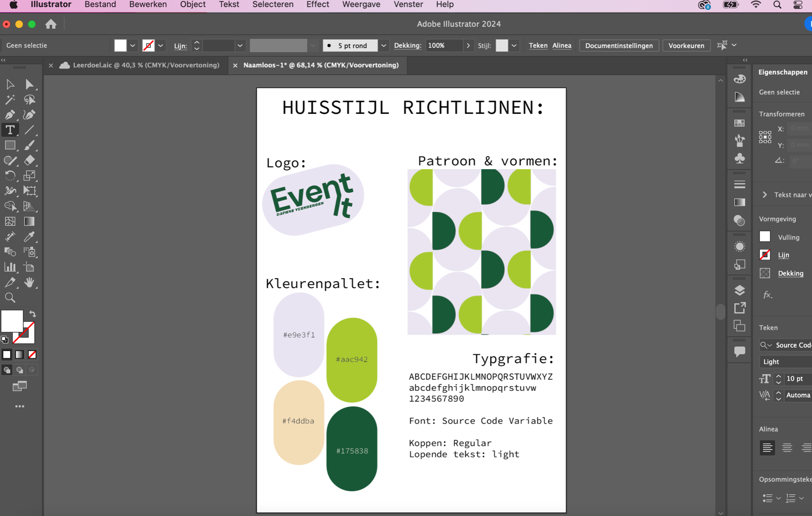Select the Pen tool
The width and height of the screenshot is (812, 516).
(x=10, y=115)
